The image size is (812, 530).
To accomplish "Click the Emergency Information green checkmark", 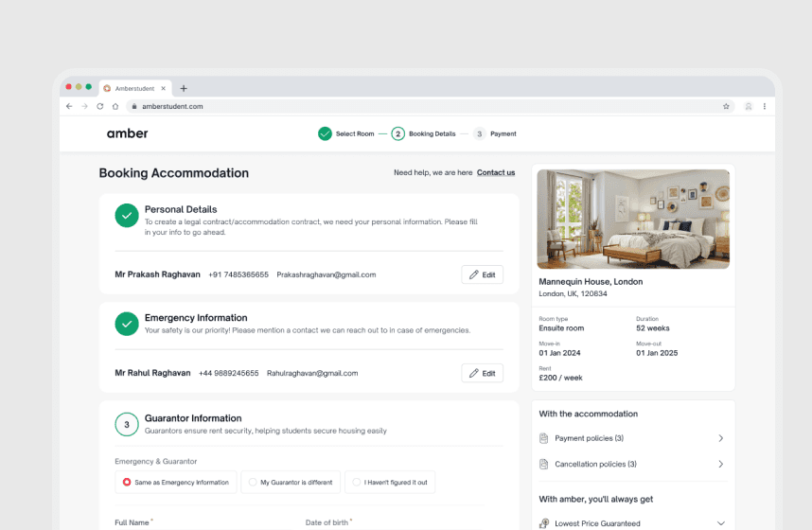I will pos(127,324).
